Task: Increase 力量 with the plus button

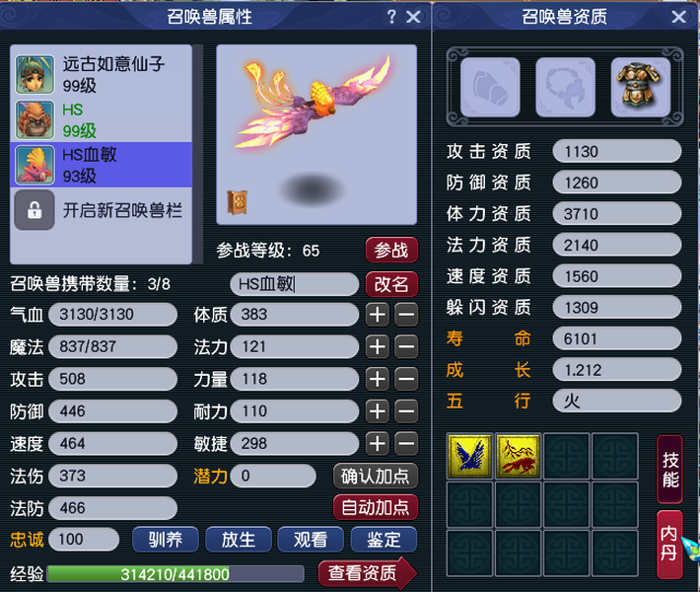Action: [378, 379]
